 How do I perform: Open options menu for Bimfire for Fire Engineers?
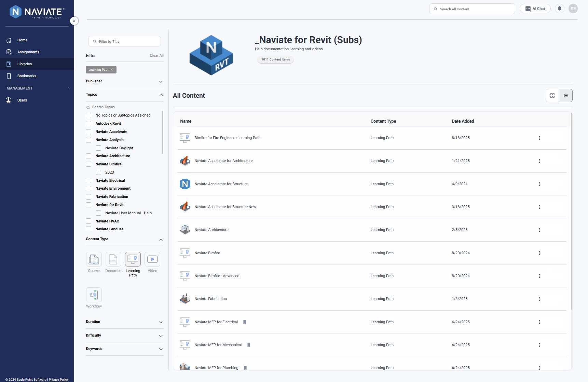tap(539, 138)
